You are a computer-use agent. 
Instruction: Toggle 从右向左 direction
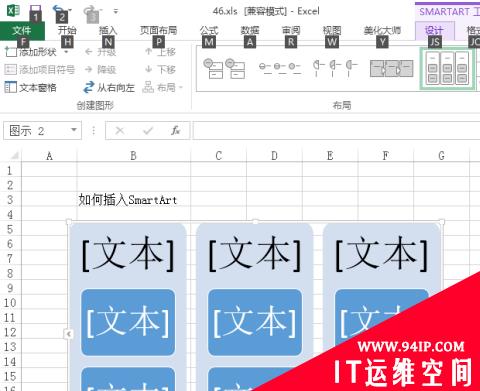[109, 87]
